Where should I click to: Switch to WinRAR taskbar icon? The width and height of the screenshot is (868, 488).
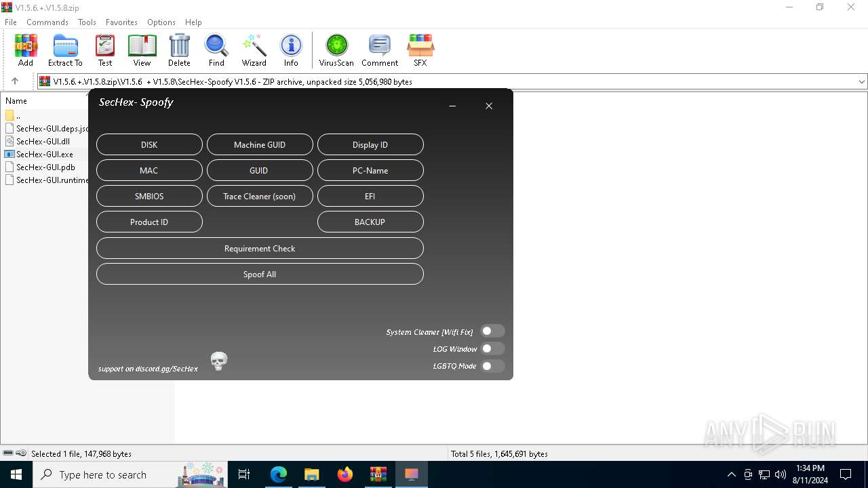coord(378,474)
